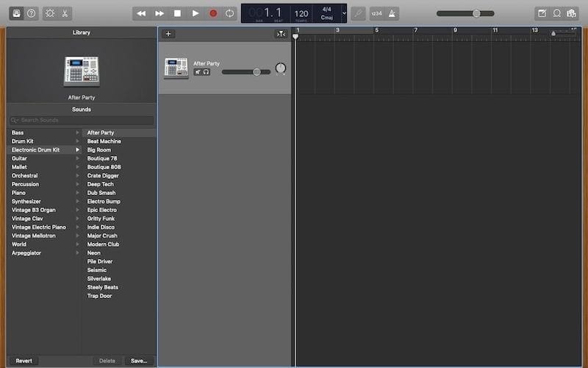The width and height of the screenshot is (588, 368).
Task: Click the After Party track pan knob
Action: click(281, 68)
